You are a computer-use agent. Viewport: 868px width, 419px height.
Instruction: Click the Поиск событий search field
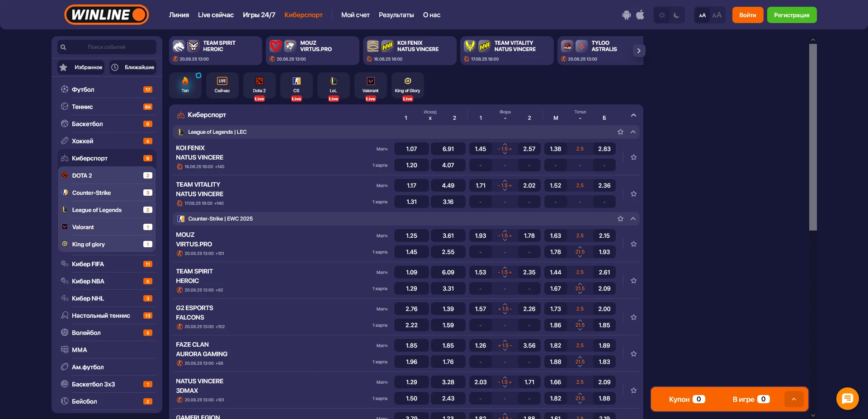[x=107, y=47]
